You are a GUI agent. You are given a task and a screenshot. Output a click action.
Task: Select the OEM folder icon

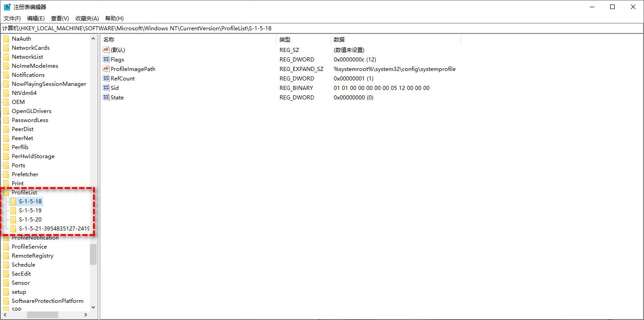point(6,102)
